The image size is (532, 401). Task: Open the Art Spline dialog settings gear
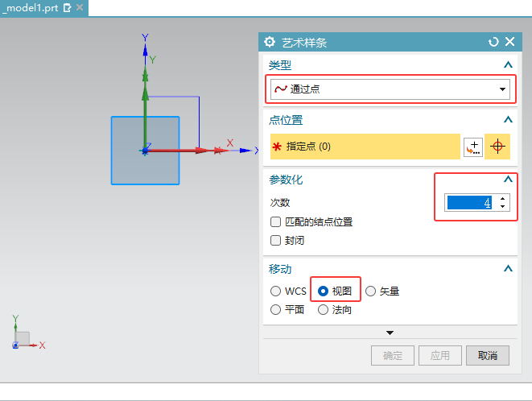click(270, 42)
